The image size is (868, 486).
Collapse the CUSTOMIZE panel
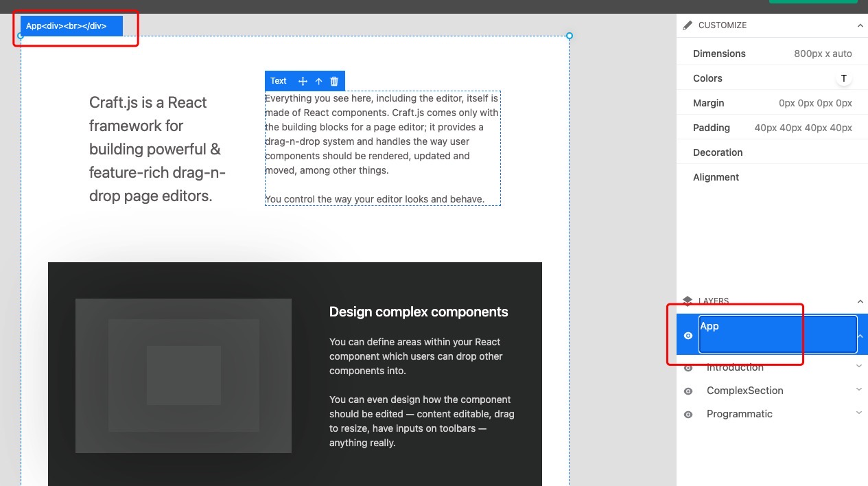[860, 25]
